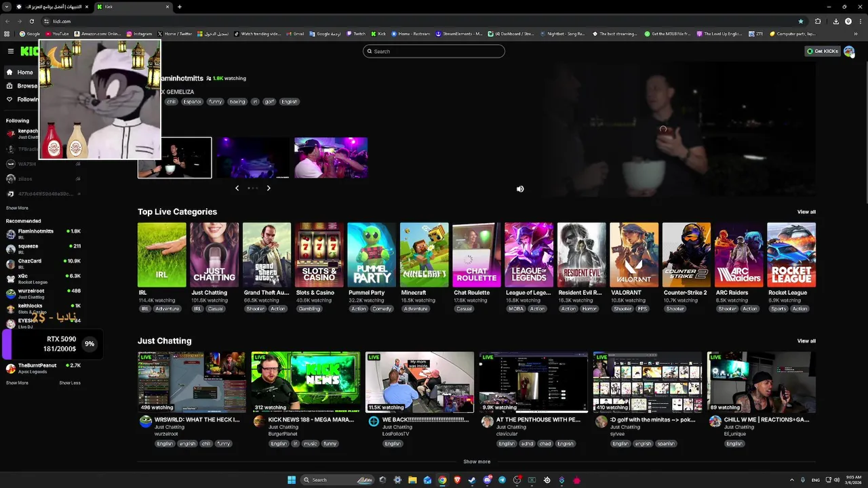Open the Instagram bookmark
This screenshot has height=488, width=868.
tap(140, 33)
